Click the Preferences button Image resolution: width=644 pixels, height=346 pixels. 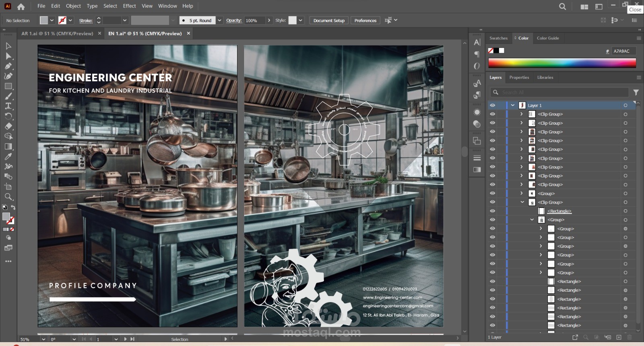click(x=365, y=21)
